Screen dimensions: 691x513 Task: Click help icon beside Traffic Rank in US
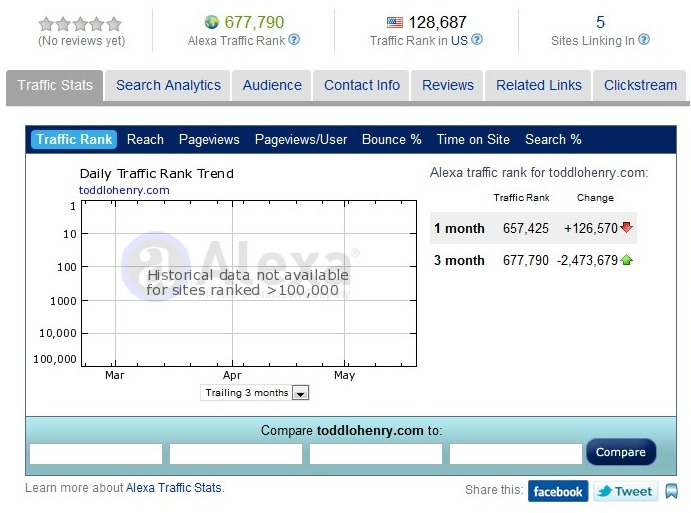tap(477, 40)
